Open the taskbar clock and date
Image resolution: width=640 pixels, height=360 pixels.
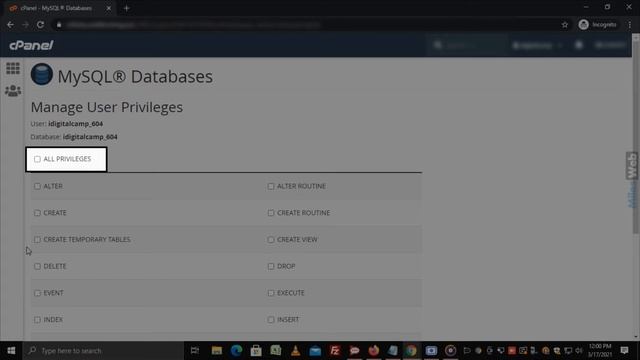pos(600,351)
